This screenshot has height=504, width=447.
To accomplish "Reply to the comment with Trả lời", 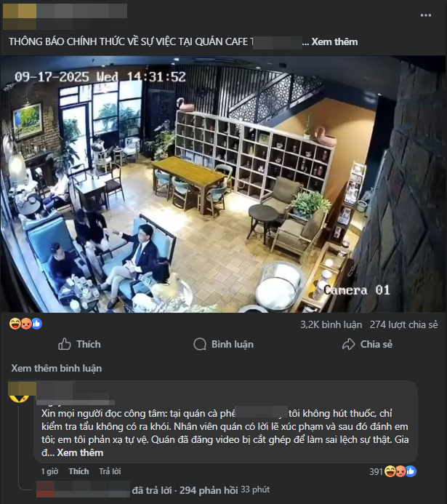I will (110, 471).
